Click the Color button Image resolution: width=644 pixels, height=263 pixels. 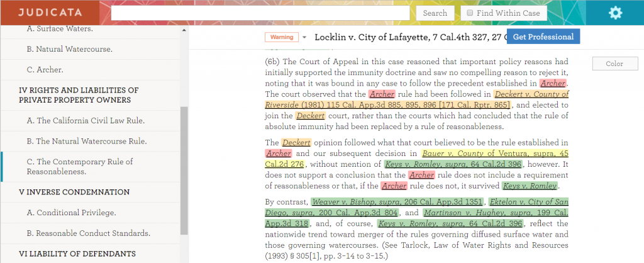click(615, 64)
